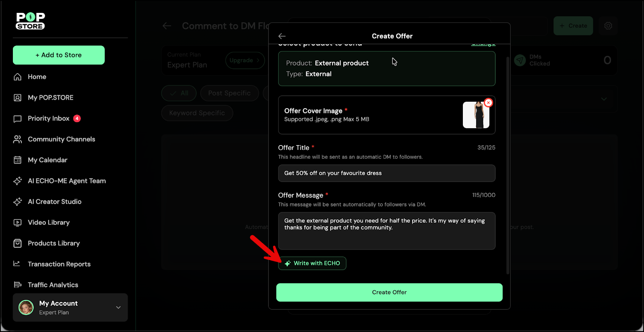Go to Video Library

[x=48, y=223]
